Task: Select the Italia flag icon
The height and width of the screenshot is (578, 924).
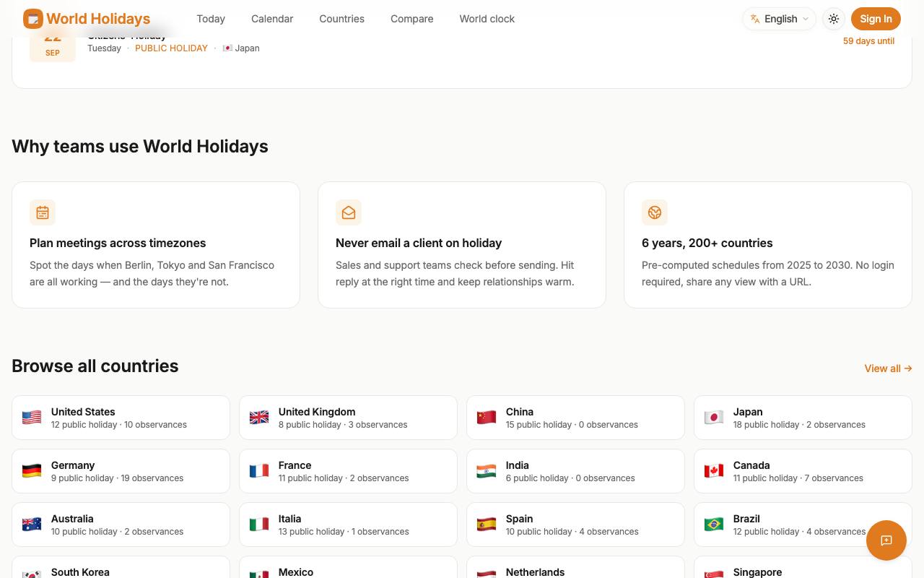Action: coord(259,525)
